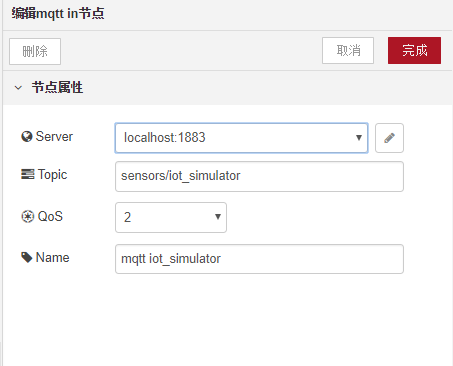Click the QoS asterisk circle icon

[28, 216]
